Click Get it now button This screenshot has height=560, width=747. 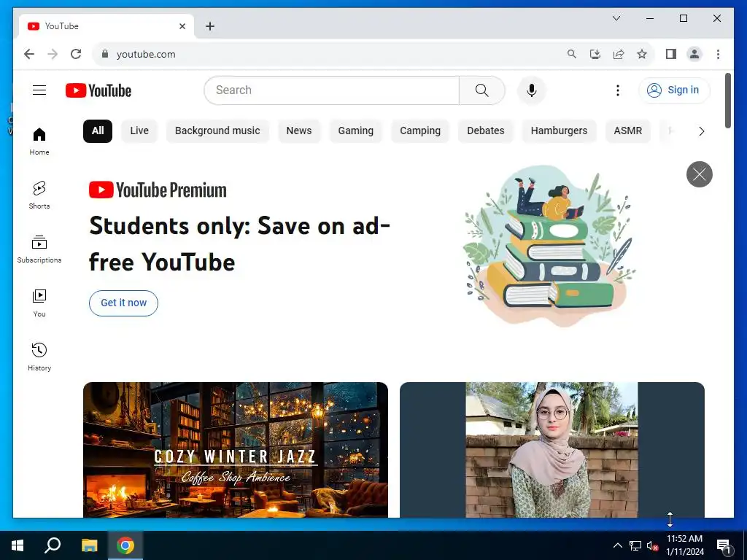[x=123, y=303]
